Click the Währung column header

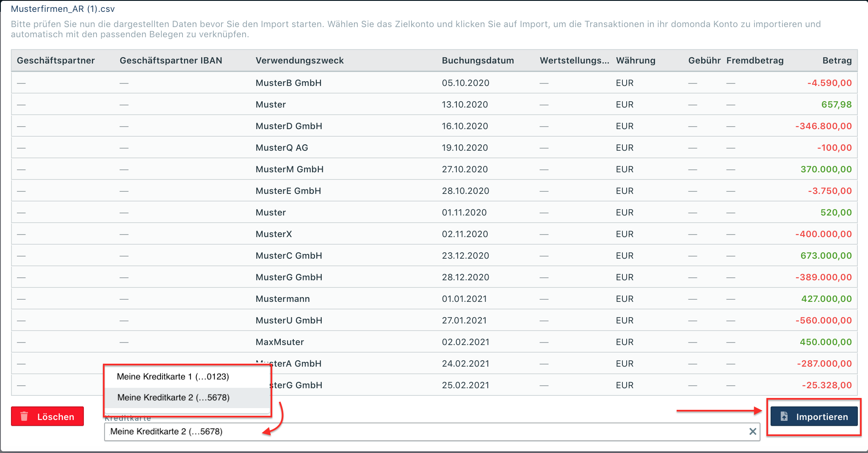click(635, 61)
